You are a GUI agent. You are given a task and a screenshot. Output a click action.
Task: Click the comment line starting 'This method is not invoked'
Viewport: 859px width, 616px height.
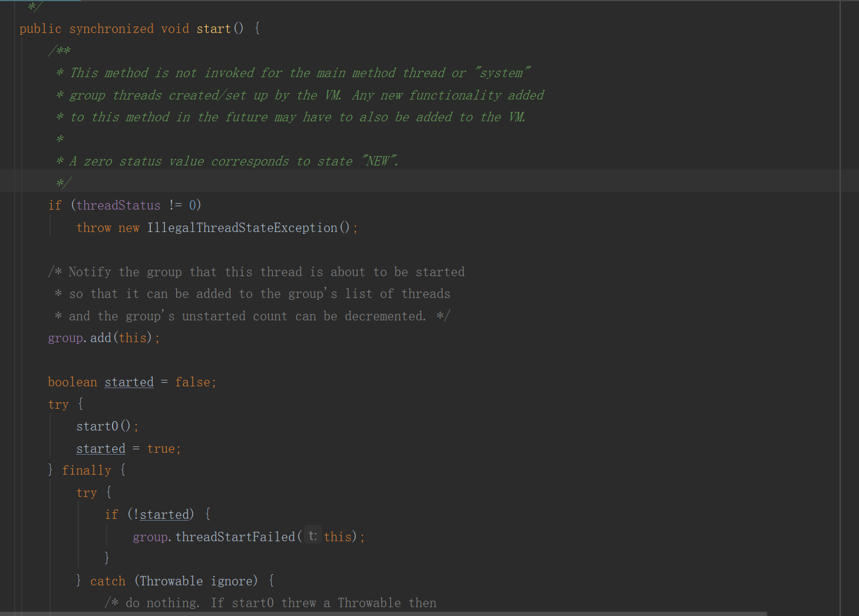tap(293, 73)
